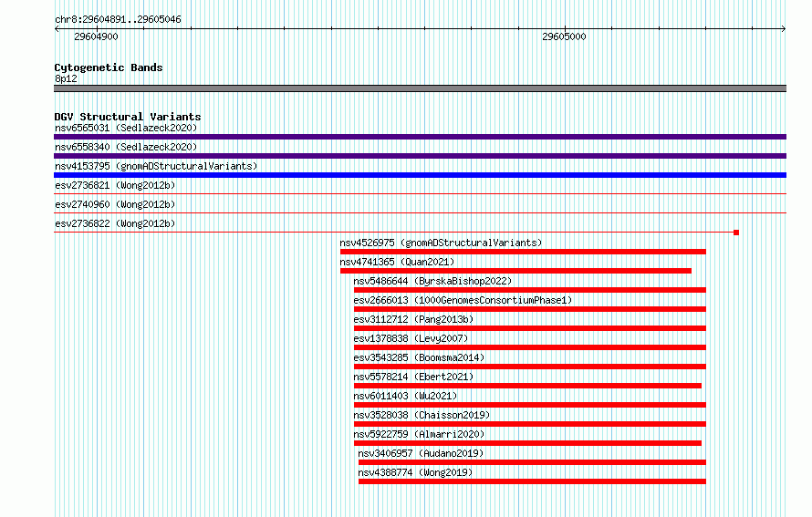Viewport: 812px width, 517px height.
Task: Click the purple bar under nsv6565031
Action: tap(420, 137)
